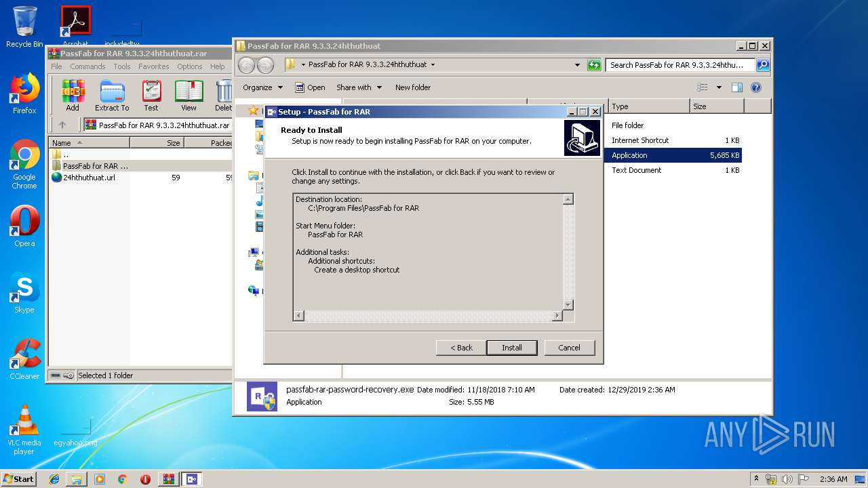Viewport: 868px width, 488px height.
Task: Click network icon in system tray
Action: tap(771, 479)
